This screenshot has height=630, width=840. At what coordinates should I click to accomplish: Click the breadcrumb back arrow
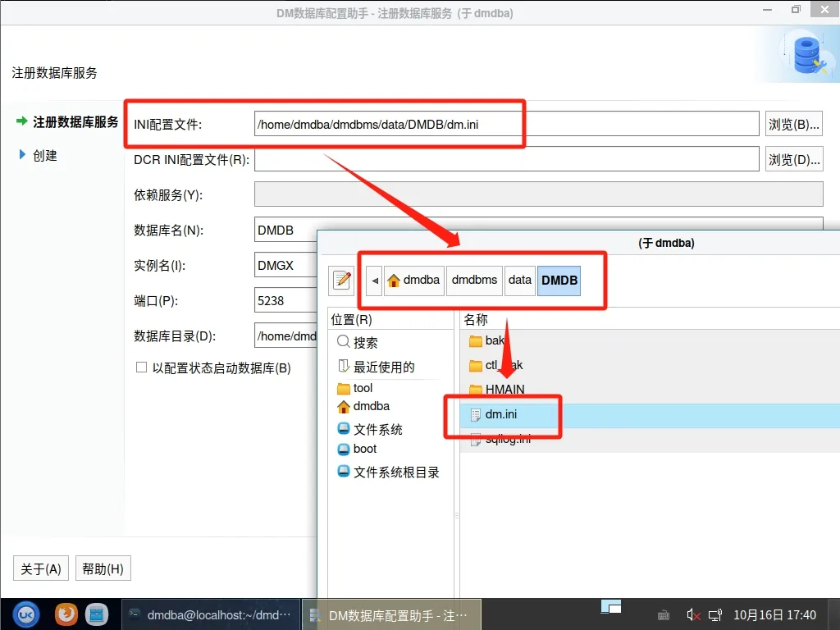(x=375, y=281)
